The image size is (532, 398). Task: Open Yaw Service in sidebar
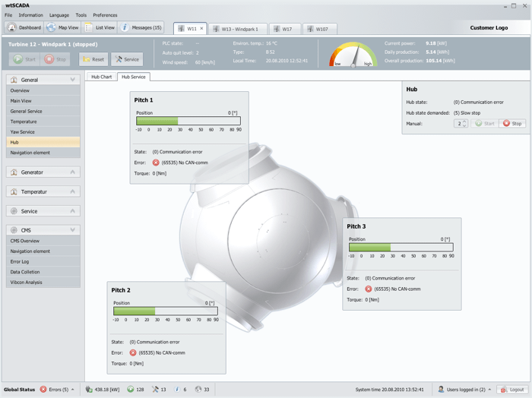point(43,132)
